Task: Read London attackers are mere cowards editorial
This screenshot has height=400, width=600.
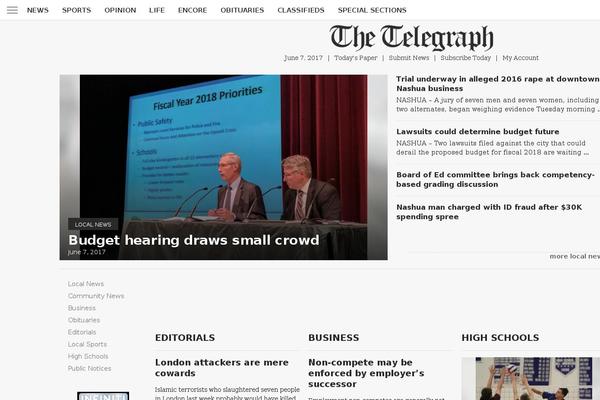Action: [x=222, y=367]
